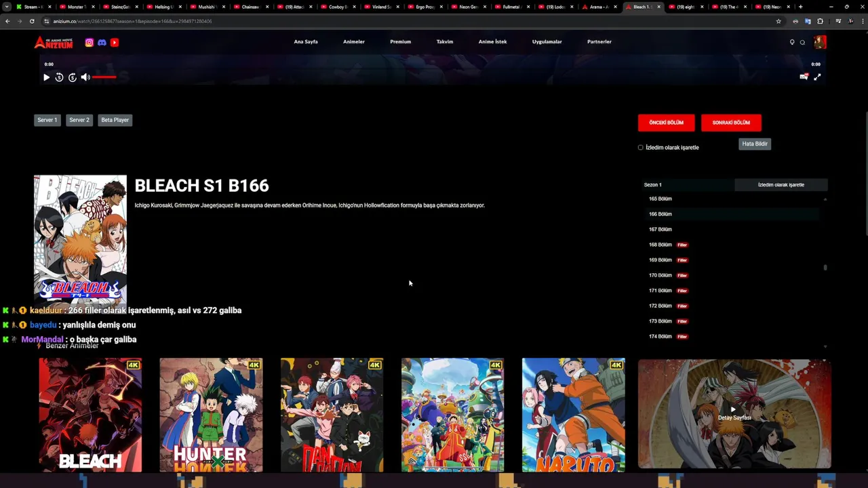The height and width of the screenshot is (488, 868).
Task: Open the Anizium YouTube icon
Action: click(115, 42)
